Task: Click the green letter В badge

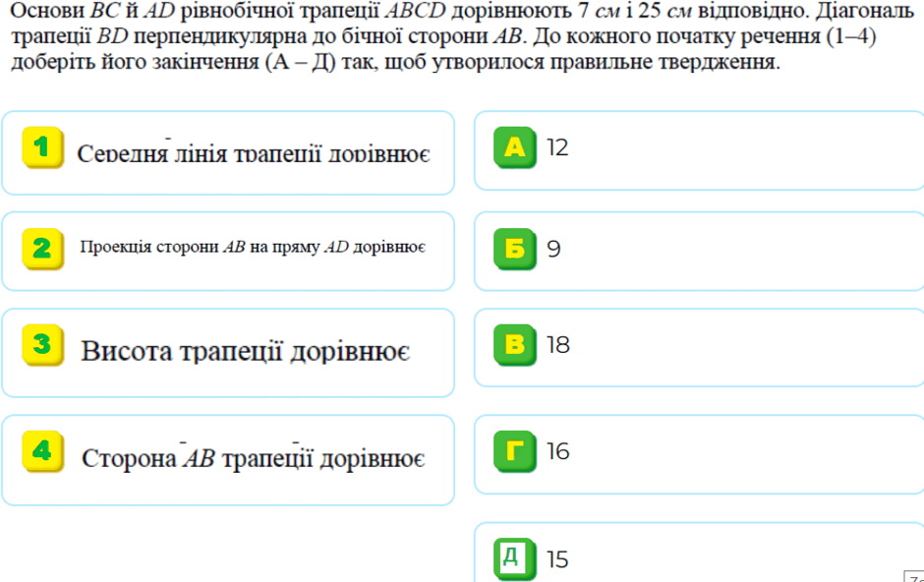Action: [515, 345]
